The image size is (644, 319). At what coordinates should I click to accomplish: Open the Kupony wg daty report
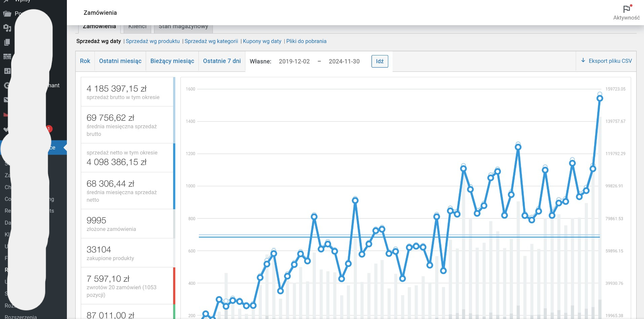(x=262, y=41)
